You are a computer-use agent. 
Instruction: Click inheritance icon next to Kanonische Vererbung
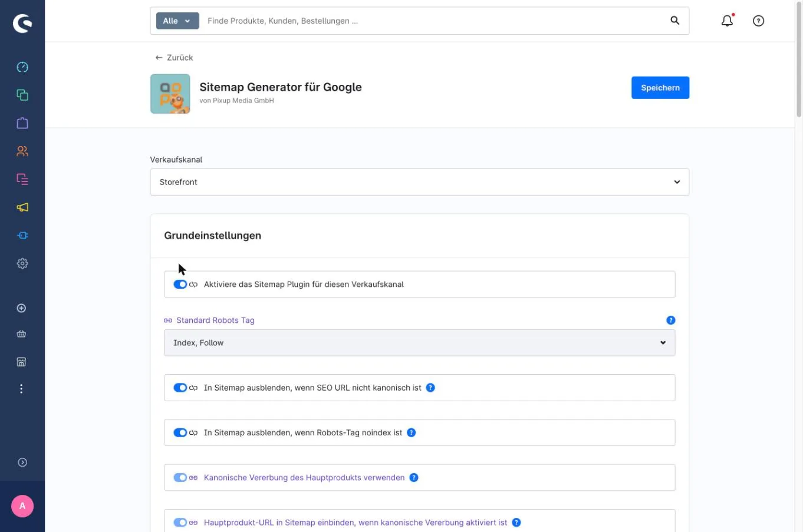pyautogui.click(x=193, y=478)
